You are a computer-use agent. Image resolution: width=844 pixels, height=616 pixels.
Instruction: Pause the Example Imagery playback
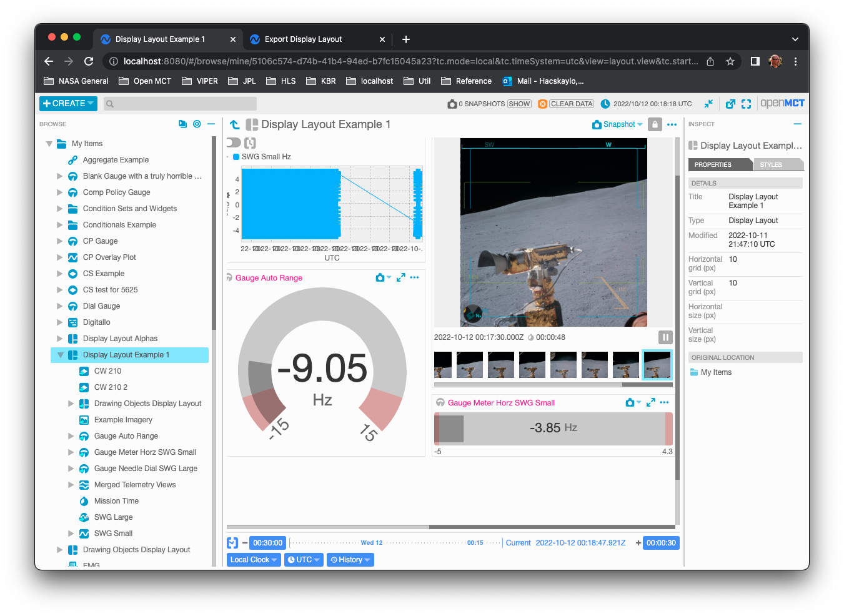(665, 337)
